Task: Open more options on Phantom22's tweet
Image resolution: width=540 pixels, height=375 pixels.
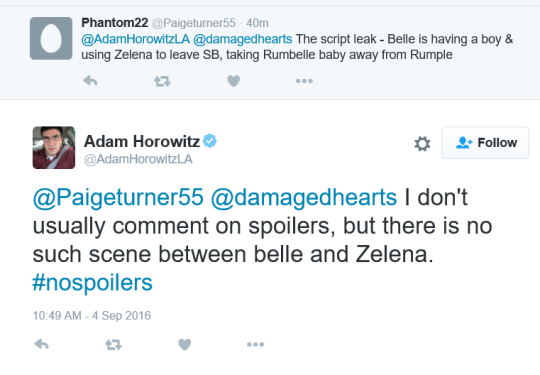Action: point(304,81)
